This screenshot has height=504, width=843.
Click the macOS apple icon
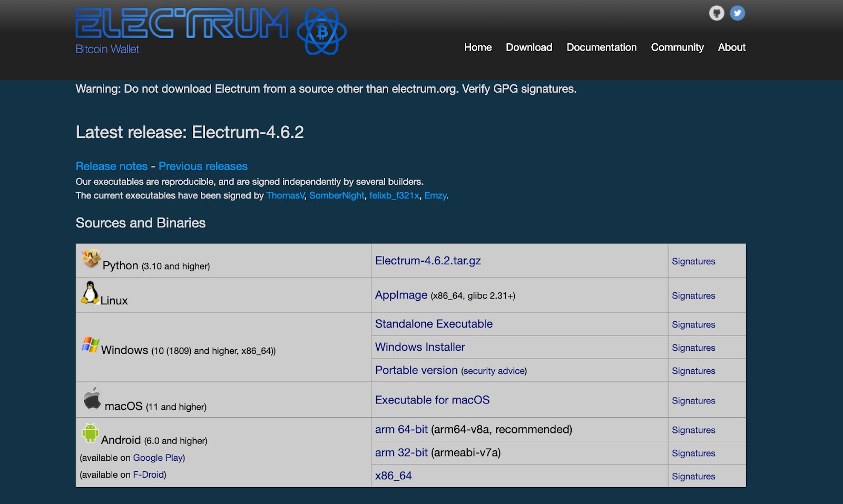92,398
